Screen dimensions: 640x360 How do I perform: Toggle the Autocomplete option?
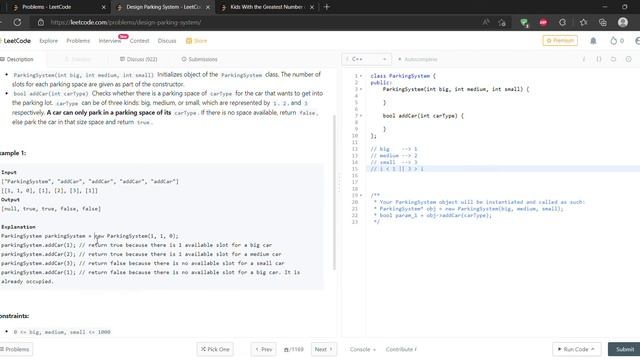click(418, 59)
